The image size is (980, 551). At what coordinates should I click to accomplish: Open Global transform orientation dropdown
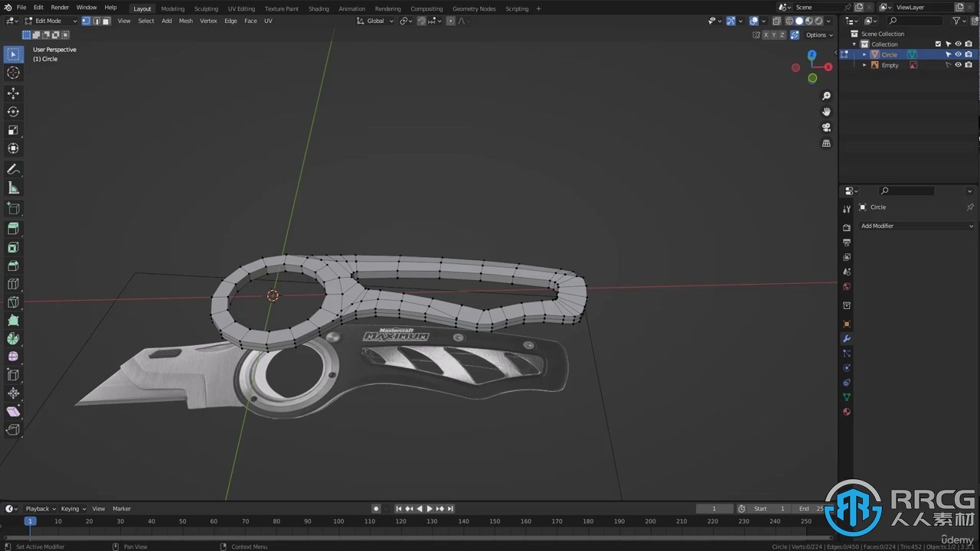point(375,21)
